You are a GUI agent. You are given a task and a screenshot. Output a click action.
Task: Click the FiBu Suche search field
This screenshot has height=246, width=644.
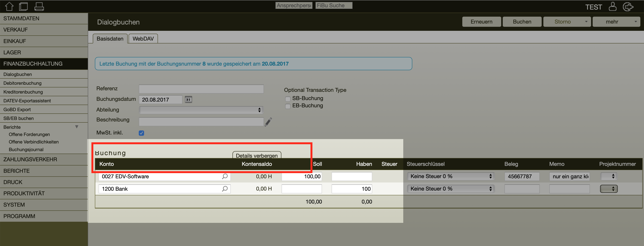[334, 6]
